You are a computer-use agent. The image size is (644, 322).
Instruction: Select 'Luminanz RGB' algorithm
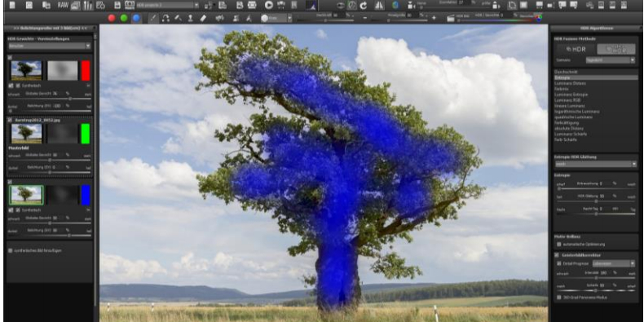coord(568,100)
